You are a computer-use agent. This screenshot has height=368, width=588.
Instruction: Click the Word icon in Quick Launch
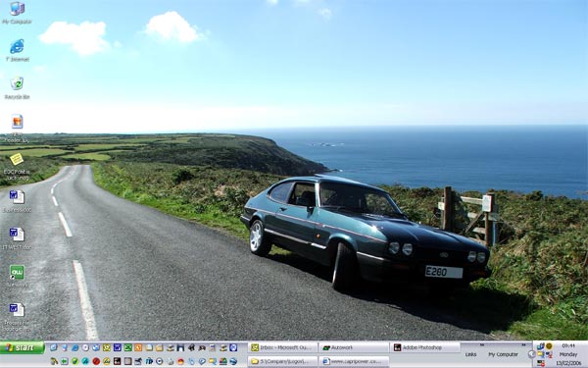click(118, 347)
